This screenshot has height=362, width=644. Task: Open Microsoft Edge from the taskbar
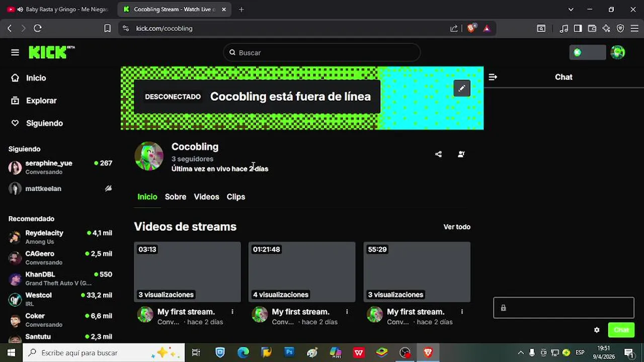pyautogui.click(x=243, y=353)
